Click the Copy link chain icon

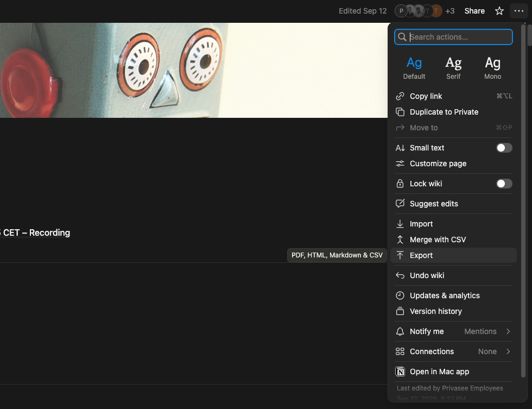tap(400, 96)
